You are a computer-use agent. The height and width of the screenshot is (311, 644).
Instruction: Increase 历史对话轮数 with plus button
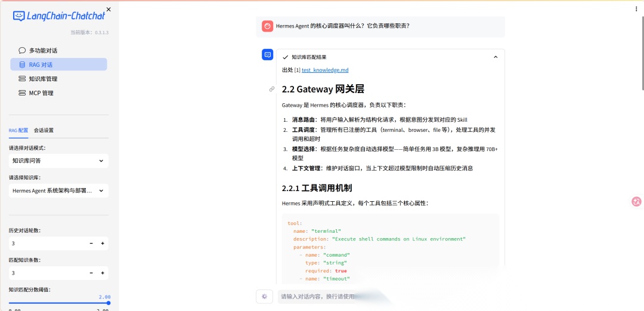[x=103, y=244]
